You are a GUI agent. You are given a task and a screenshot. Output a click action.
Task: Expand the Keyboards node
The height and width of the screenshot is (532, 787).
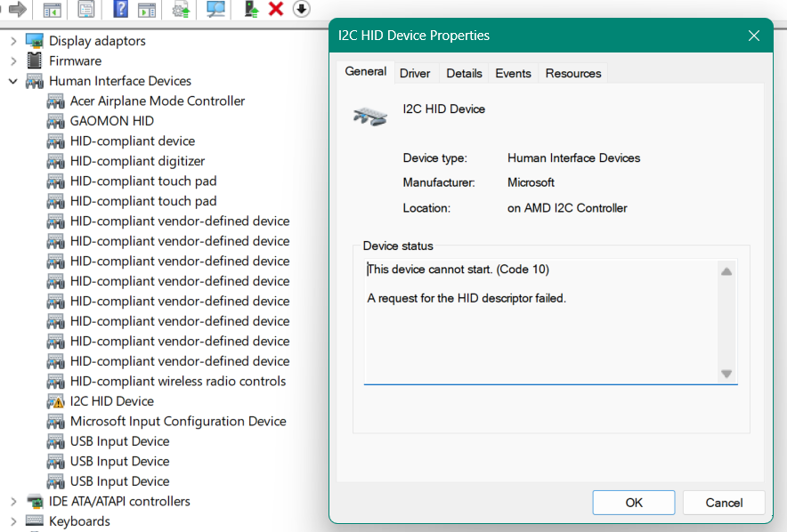[13, 521]
